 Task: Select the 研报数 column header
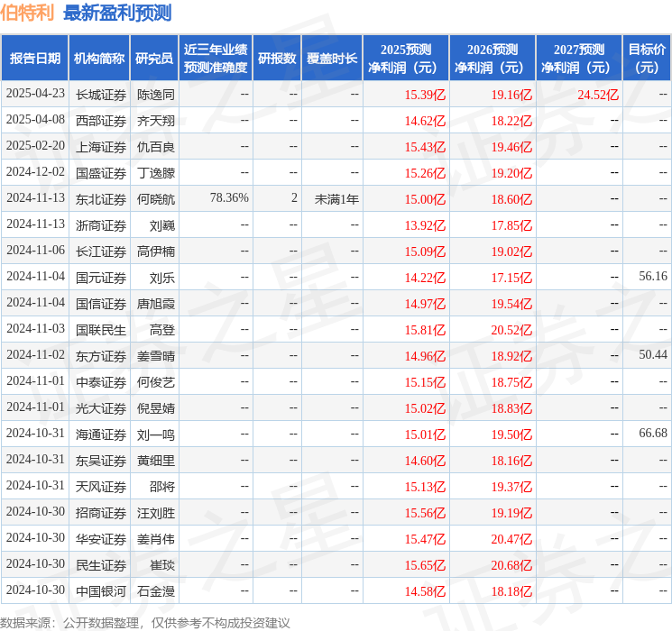277,59
